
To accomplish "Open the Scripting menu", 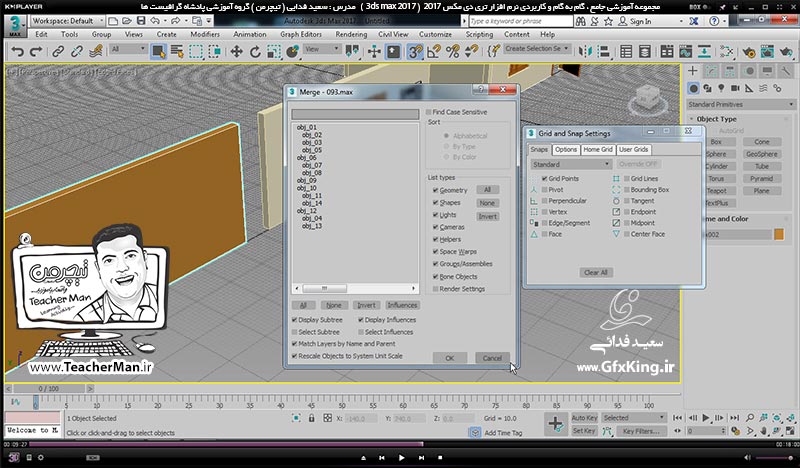I will [x=479, y=34].
